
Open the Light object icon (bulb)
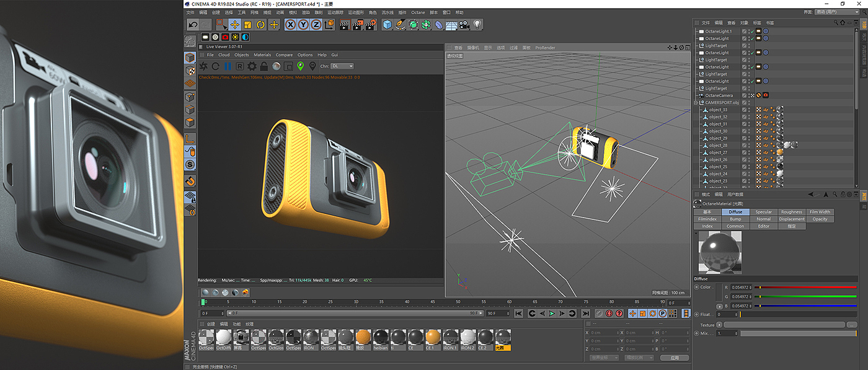coord(477,25)
